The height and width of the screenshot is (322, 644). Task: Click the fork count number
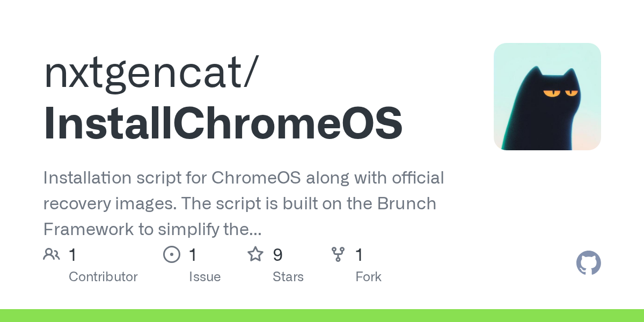pos(360,255)
